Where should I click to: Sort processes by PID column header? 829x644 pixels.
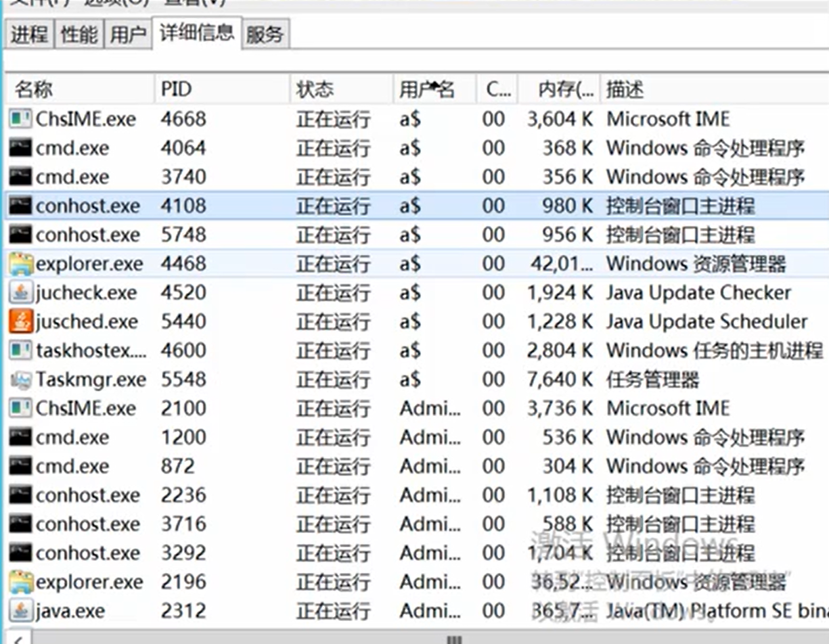[x=222, y=89]
